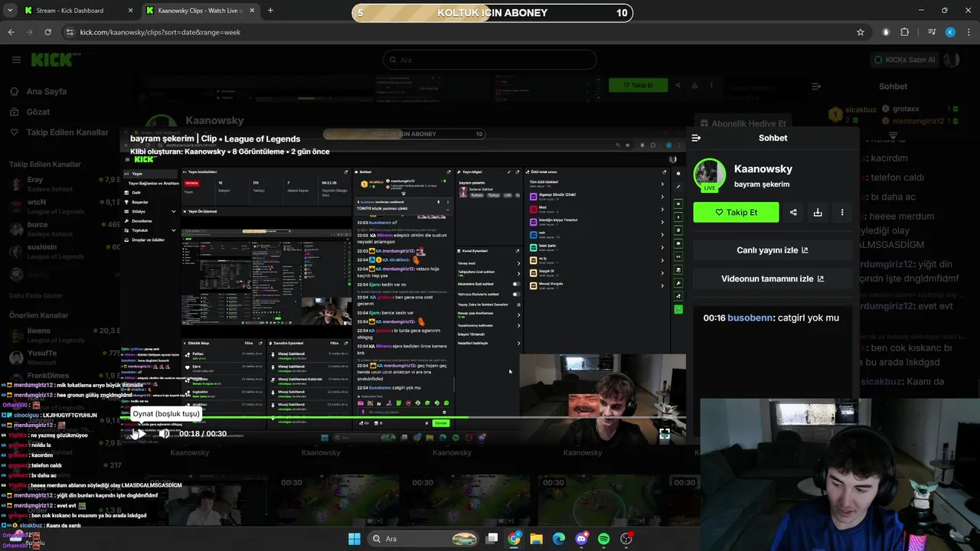Go back with browser back arrow
The image size is (980, 551).
pos(11,32)
